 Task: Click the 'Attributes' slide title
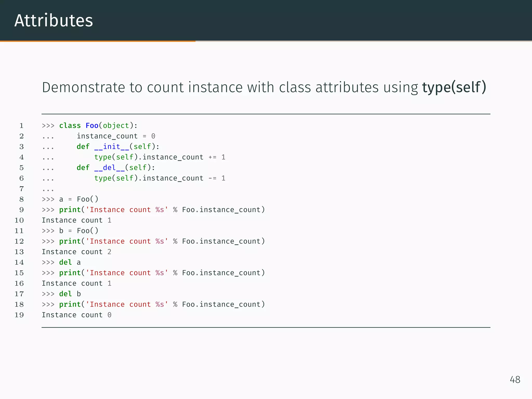[x=54, y=21]
